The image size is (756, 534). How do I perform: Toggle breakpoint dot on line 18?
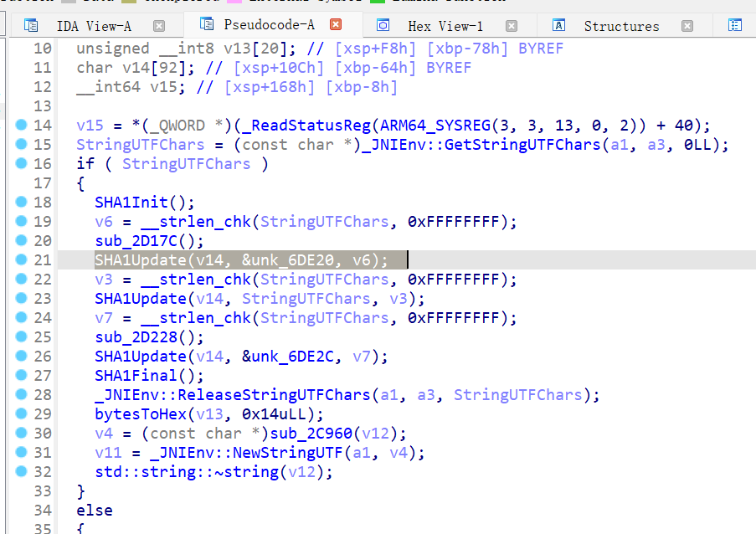pos(21,202)
